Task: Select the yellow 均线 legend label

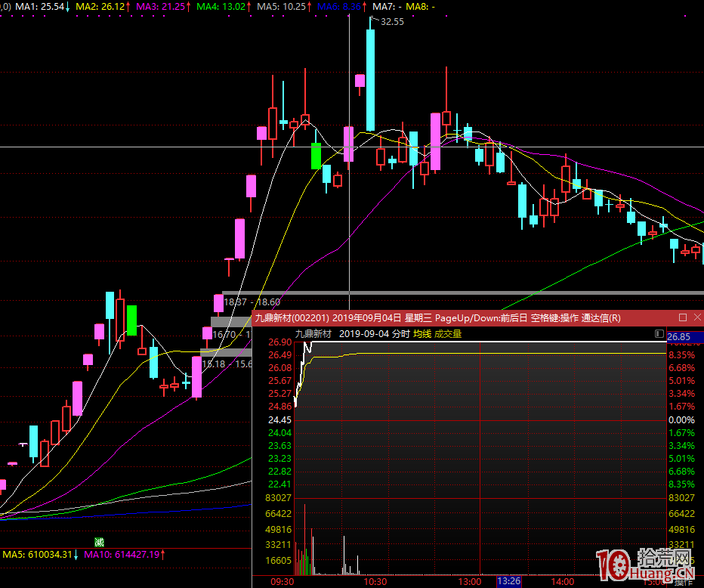Action: (422, 334)
